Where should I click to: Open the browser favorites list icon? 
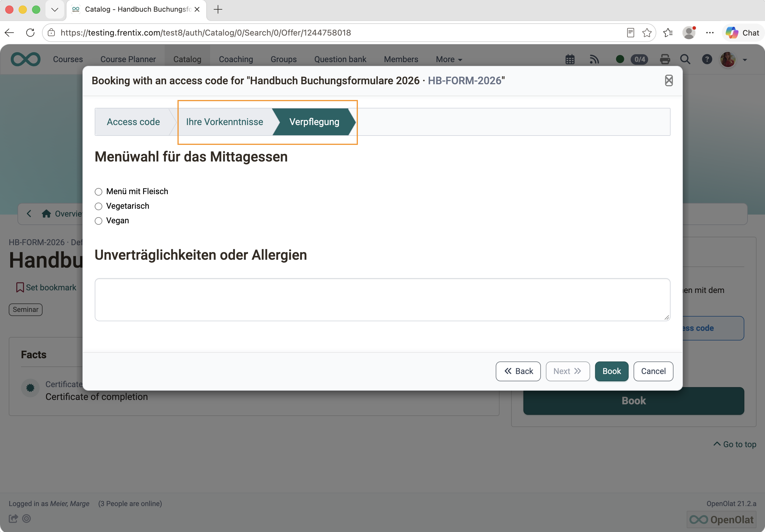click(x=668, y=33)
